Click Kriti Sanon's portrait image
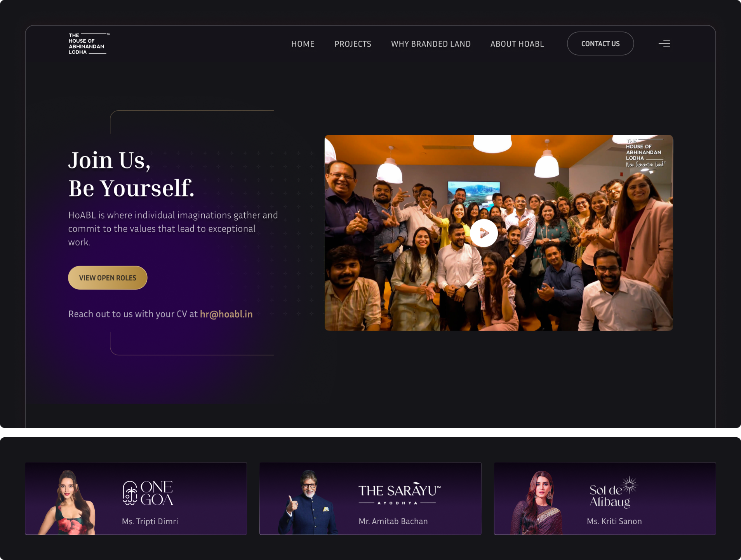 pyautogui.click(x=537, y=503)
